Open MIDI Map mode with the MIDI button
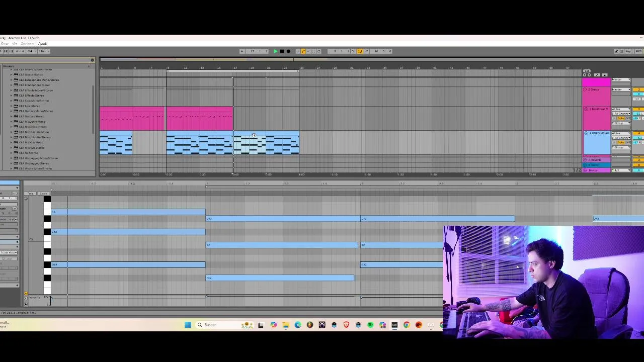 [x=638, y=51]
